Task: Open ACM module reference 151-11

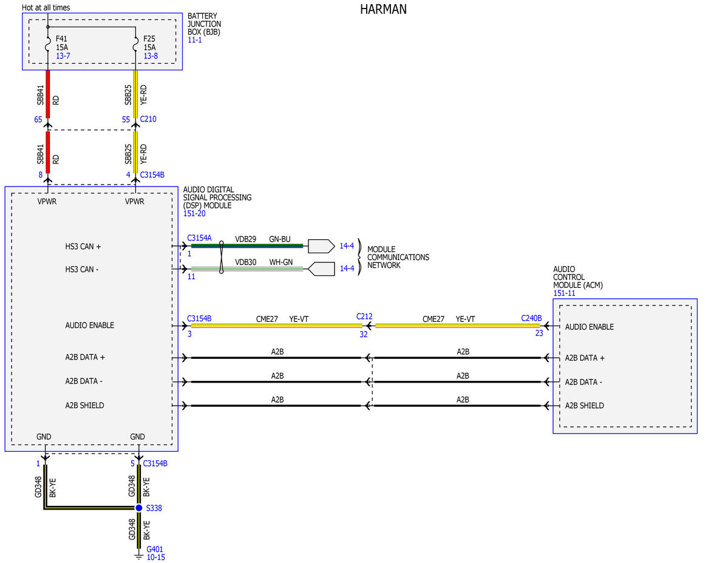Action: coord(564,293)
